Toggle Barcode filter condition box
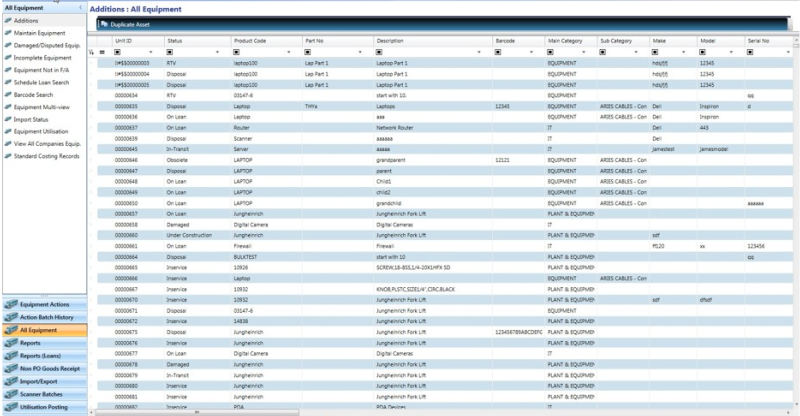The image size is (800, 416). [497, 52]
